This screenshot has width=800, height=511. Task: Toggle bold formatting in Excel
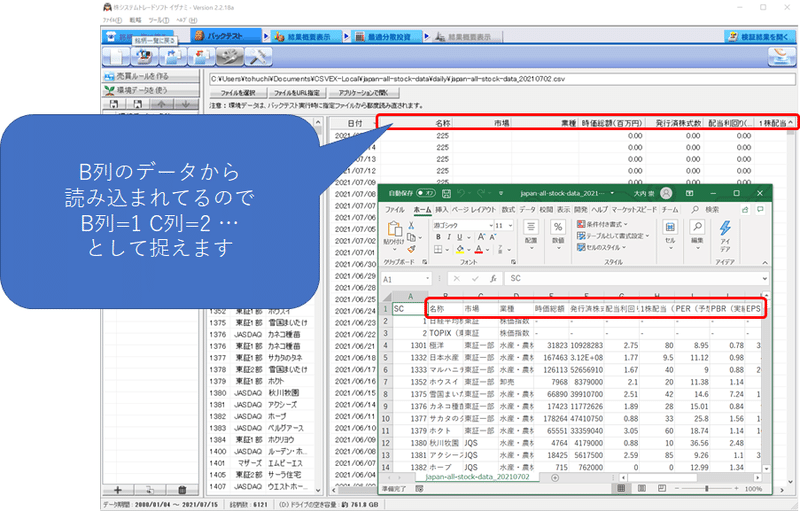pos(438,237)
